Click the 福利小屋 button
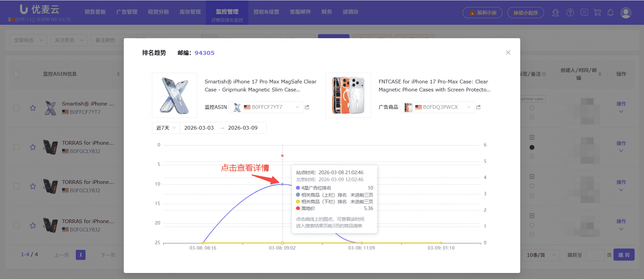The image size is (644, 279). point(482,13)
